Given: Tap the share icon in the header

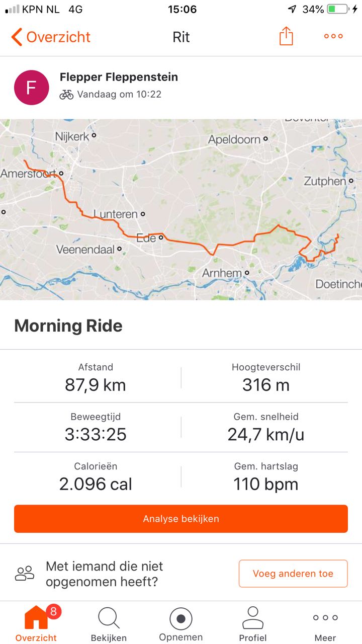Looking at the screenshot, I should [x=286, y=36].
